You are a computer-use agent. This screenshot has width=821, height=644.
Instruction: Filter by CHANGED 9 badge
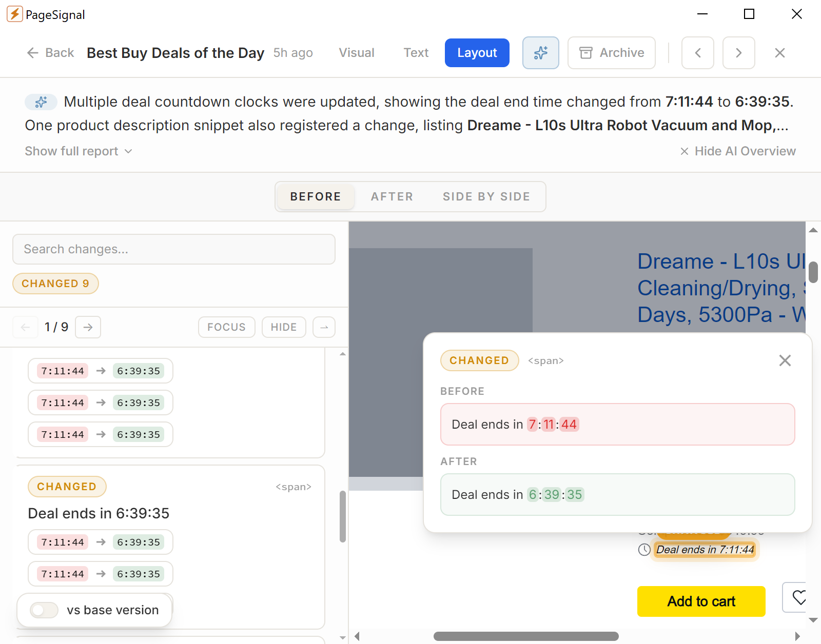pos(55,284)
